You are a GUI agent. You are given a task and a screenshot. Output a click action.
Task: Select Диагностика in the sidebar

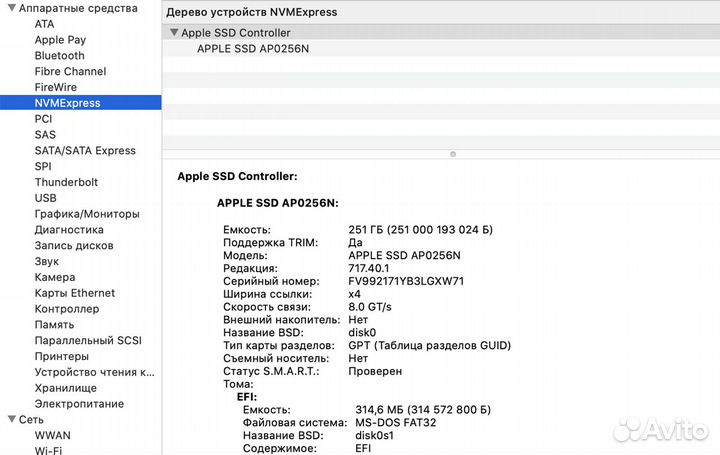(69, 230)
